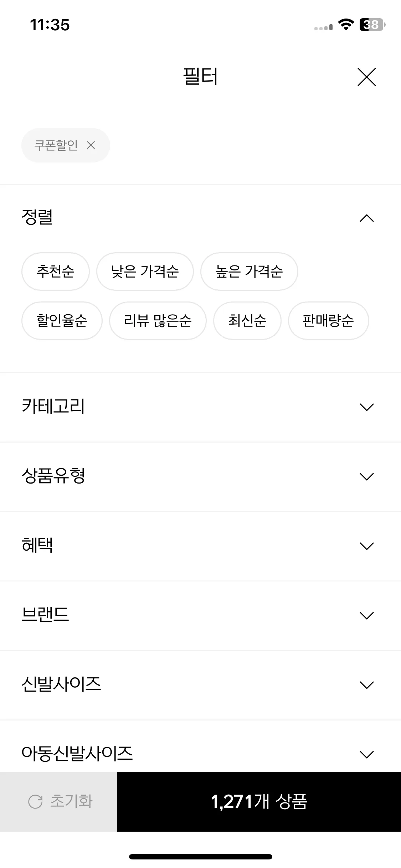
Task: Choose 리뷰 많은순 sorting chip
Action: (x=158, y=321)
